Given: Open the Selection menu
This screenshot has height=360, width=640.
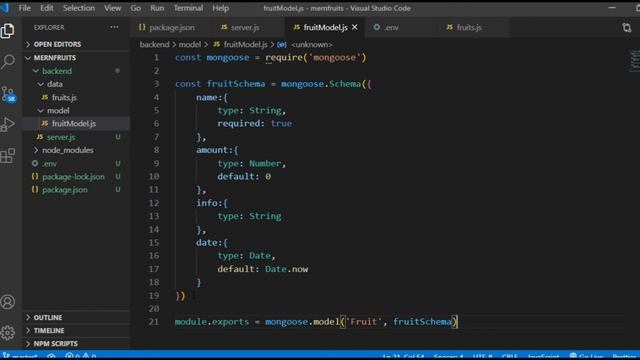Looking at the screenshot, I should (x=79, y=8).
